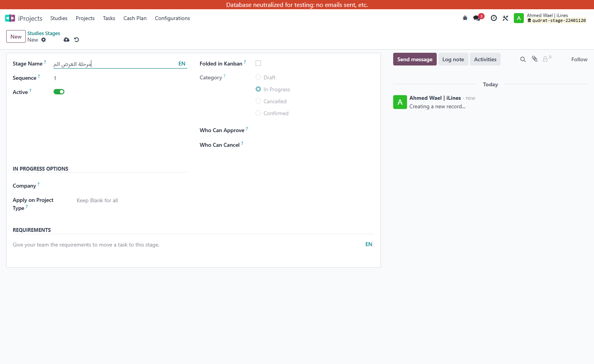Click the help mark beside Category

(225, 75)
